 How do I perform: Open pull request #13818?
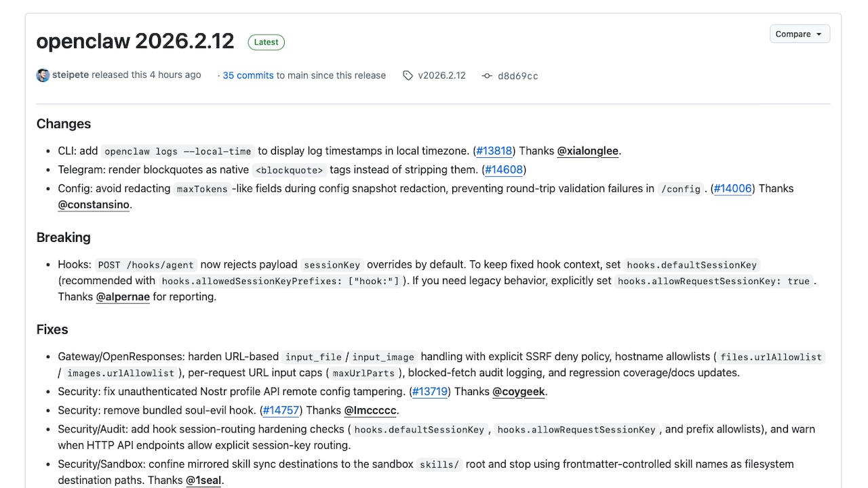pyautogui.click(x=494, y=150)
